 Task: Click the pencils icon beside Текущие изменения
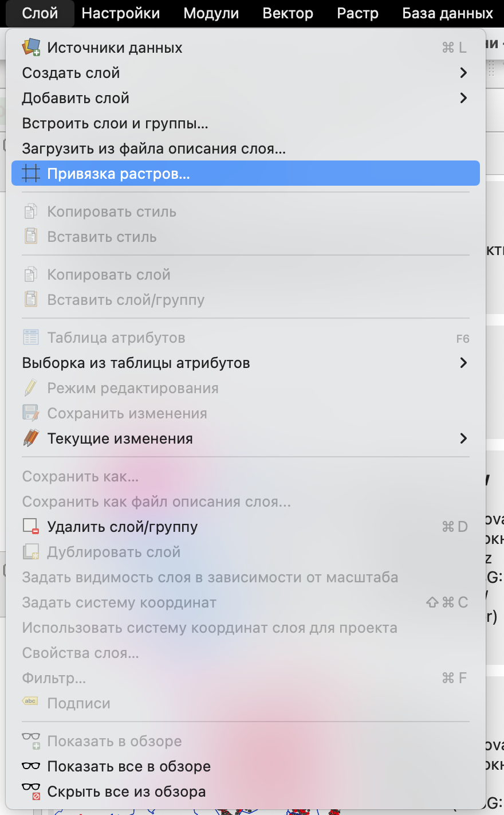31,438
